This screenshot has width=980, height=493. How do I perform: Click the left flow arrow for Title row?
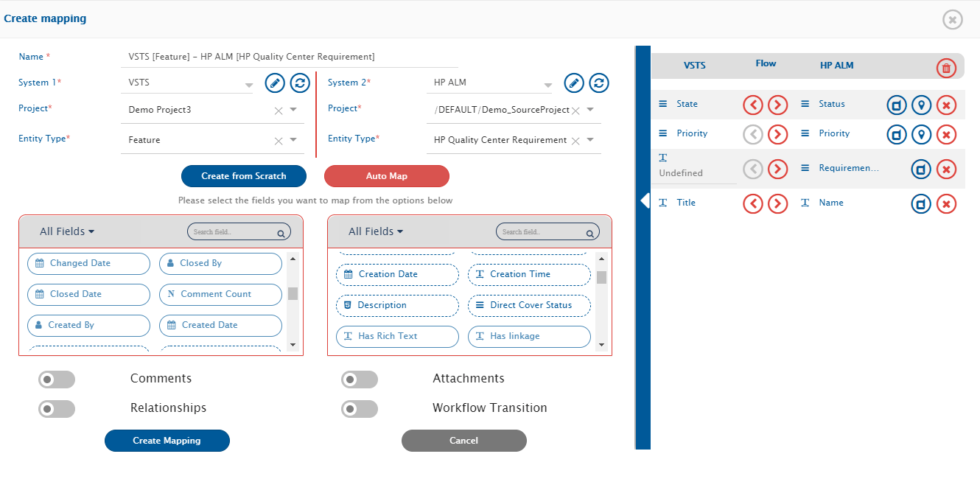coord(752,203)
